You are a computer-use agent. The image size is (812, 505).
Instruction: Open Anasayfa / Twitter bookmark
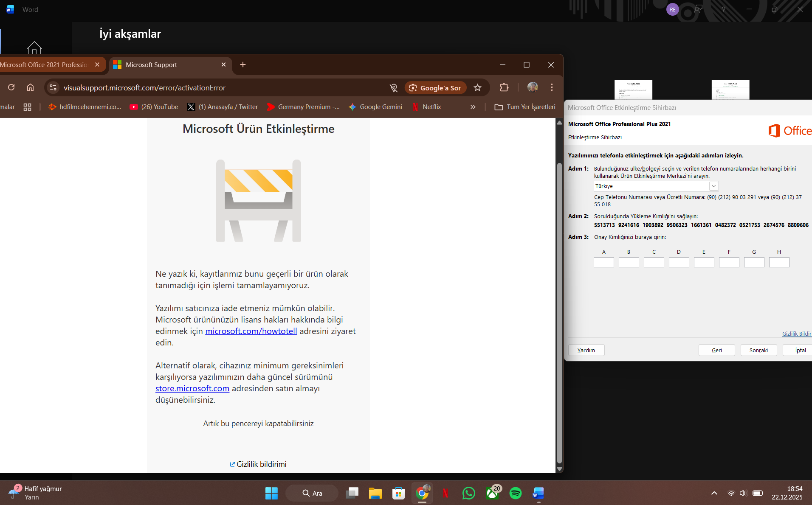(223, 107)
